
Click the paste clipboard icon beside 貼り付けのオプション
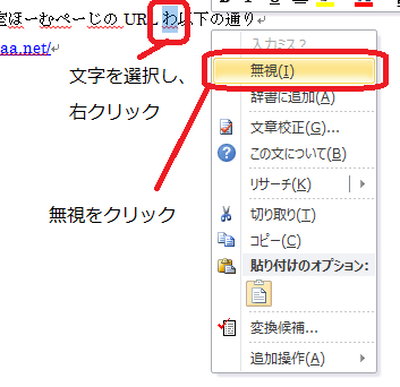(226, 266)
